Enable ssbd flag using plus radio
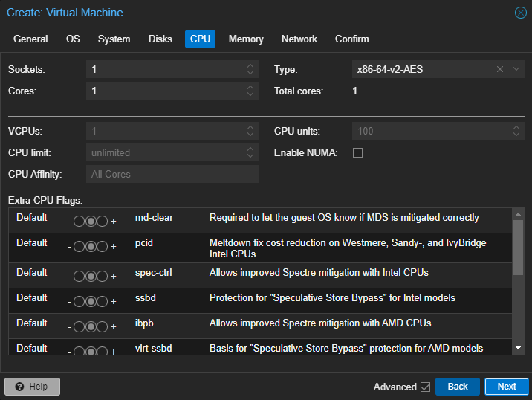The height and width of the screenshot is (400, 532). pos(103,301)
